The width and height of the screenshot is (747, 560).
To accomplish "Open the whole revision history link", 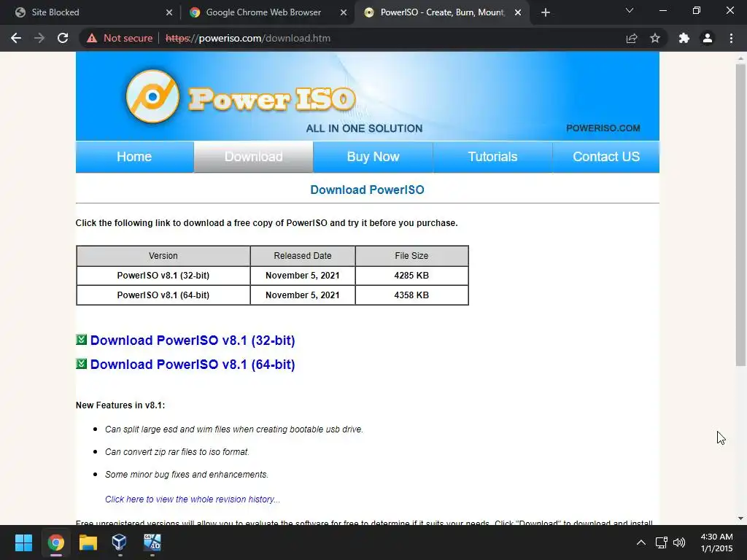I will point(193,499).
